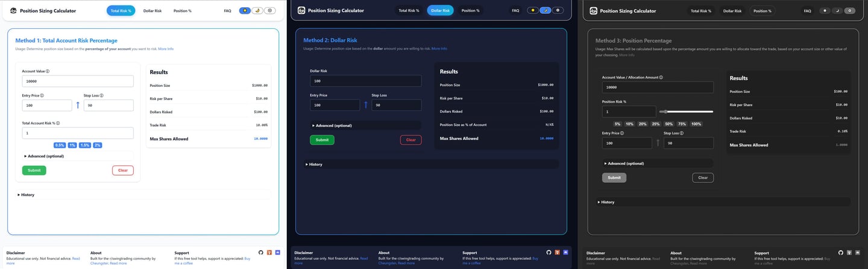Screen dimensions: 868x269
Task: Click the red Clear button in the dark blue panel
Action: (411, 140)
